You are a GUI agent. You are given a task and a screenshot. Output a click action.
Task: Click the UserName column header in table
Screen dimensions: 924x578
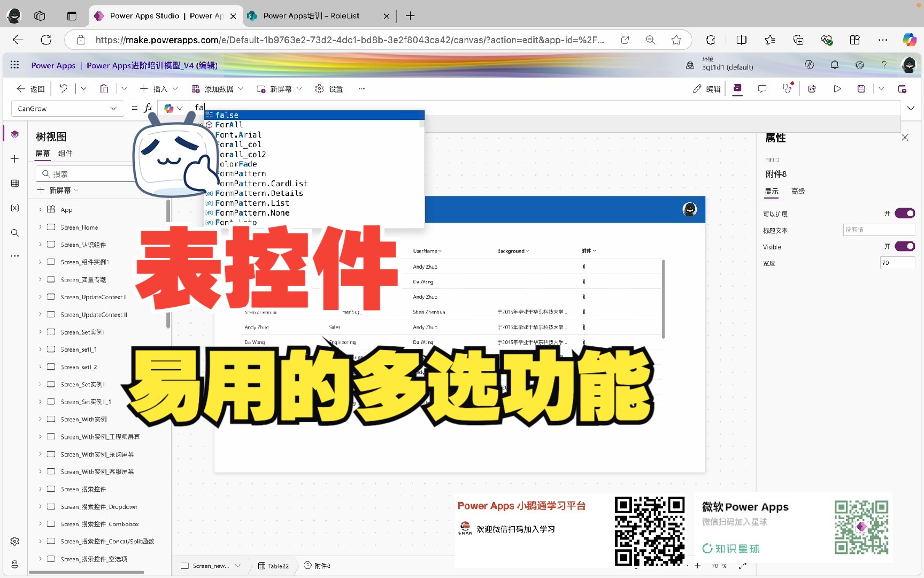(427, 251)
